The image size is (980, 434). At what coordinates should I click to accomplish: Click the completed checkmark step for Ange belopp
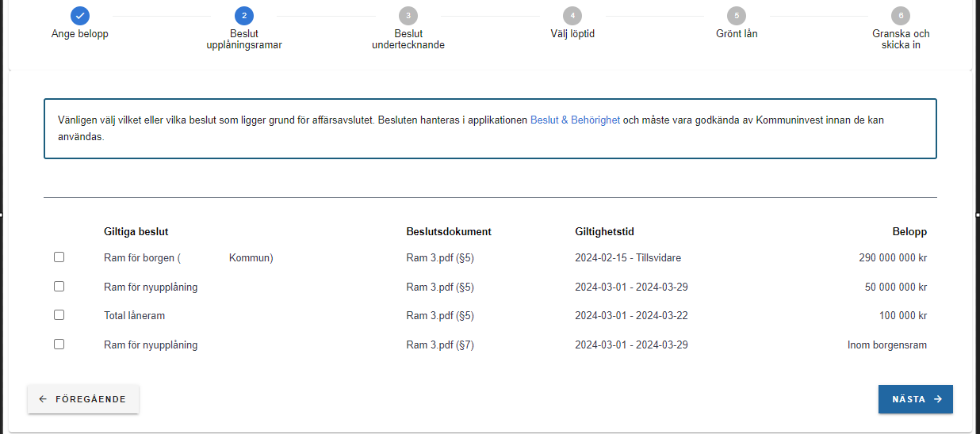tap(79, 16)
